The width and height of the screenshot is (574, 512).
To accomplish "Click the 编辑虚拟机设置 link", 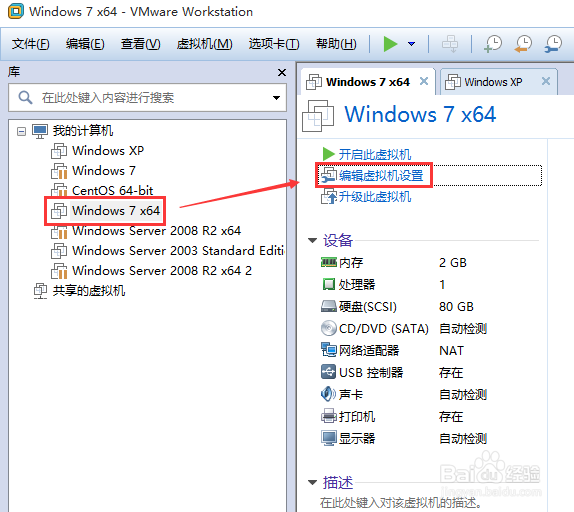I will 381,176.
